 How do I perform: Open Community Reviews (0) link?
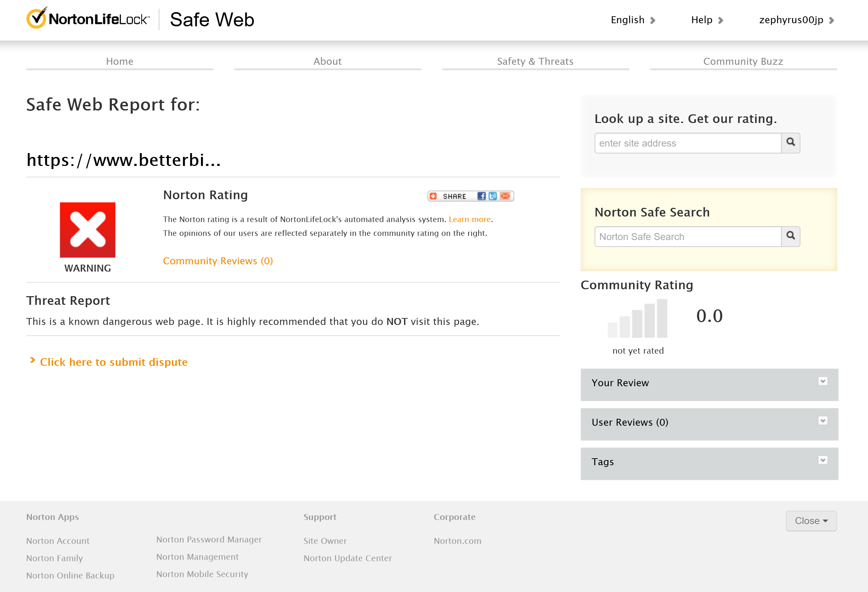[218, 261]
